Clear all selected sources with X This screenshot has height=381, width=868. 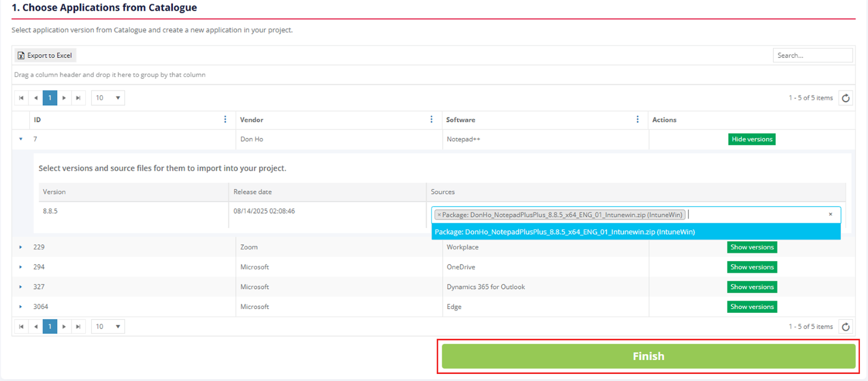[x=830, y=215]
